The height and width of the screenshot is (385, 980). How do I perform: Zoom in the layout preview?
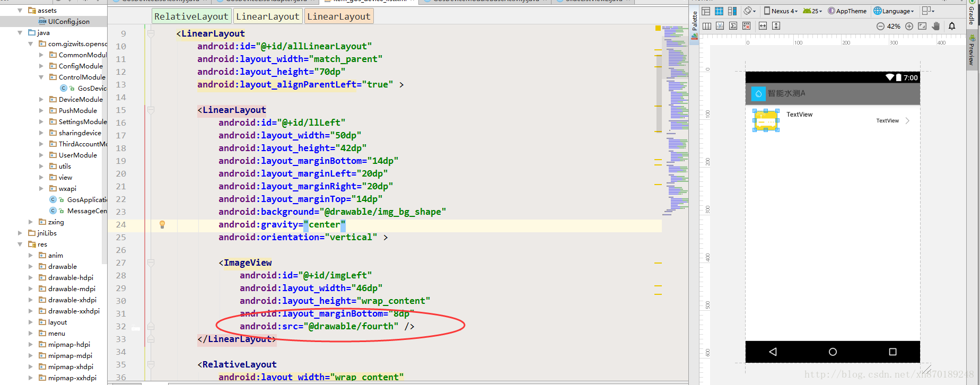[x=909, y=27]
